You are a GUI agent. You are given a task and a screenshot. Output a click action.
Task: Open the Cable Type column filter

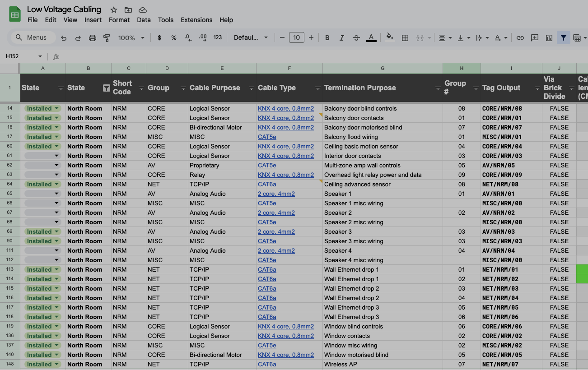point(317,88)
